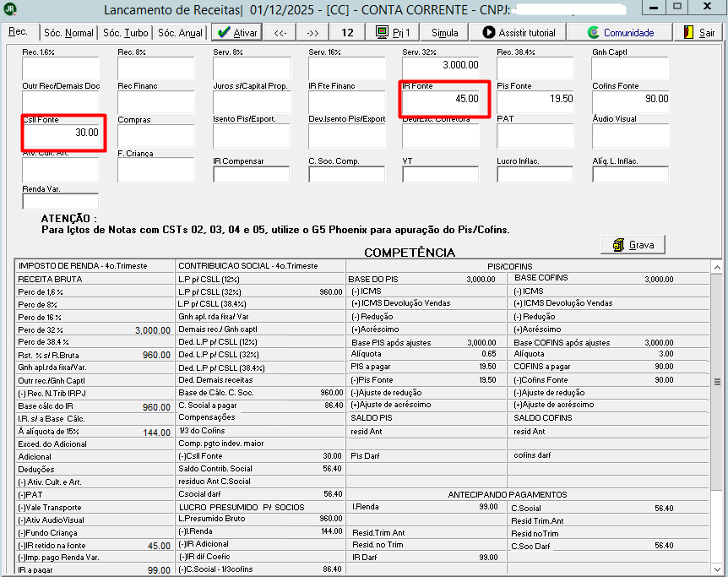
Task: Switch to Sóc. Anual tab
Action: 180,32
